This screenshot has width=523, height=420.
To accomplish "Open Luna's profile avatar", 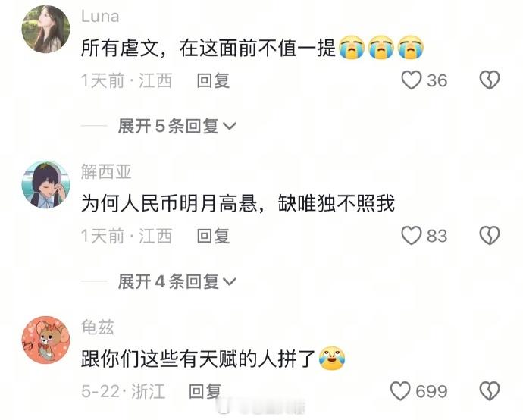I will click(x=46, y=29).
